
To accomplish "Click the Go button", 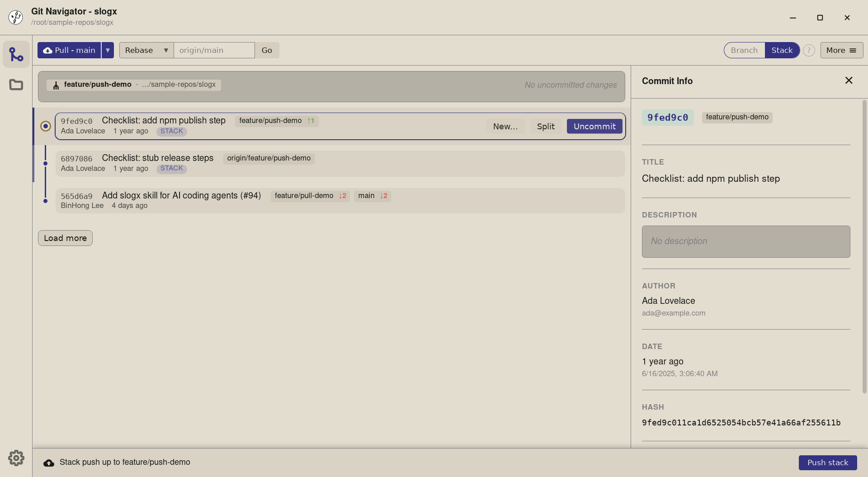I will [267, 50].
